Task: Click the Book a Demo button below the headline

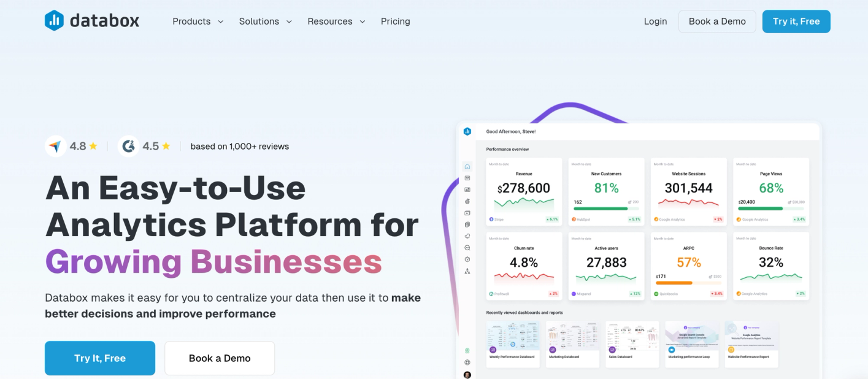Action: click(220, 358)
